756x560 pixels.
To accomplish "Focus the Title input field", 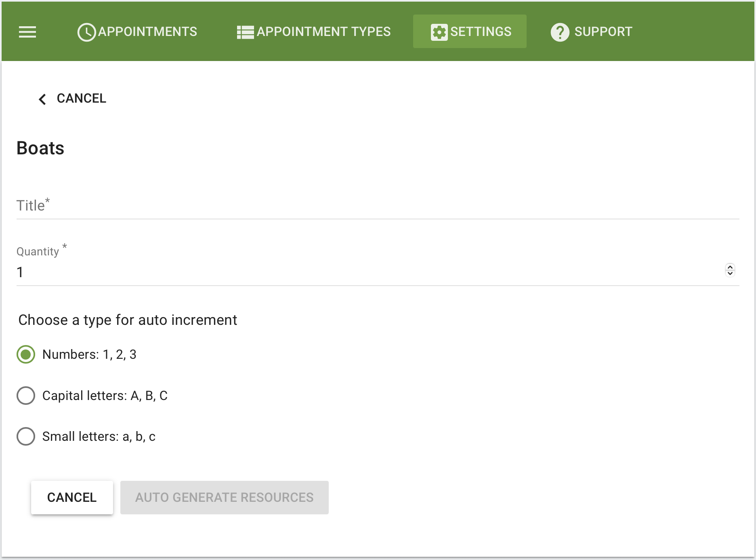I will pos(378,206).
